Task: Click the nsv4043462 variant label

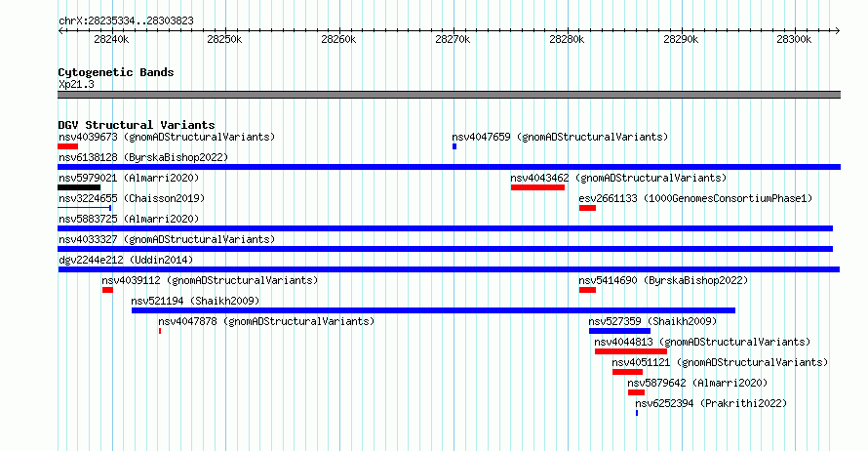Action: click(618, 178)
